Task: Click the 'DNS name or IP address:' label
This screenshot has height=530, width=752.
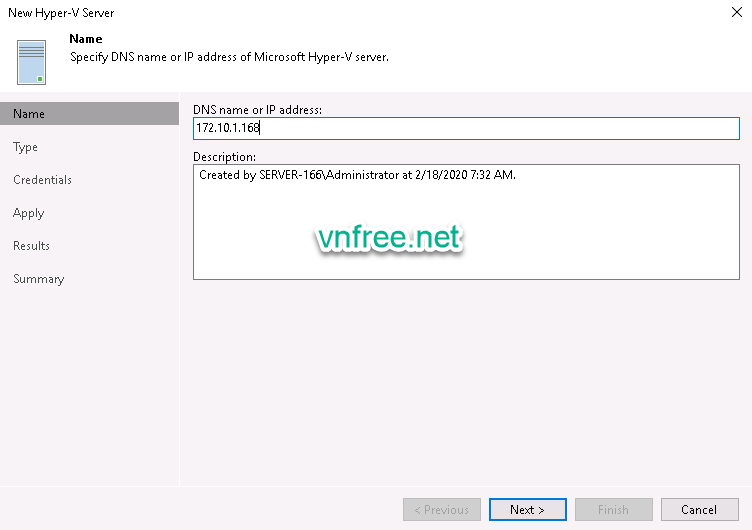Action: coord(257,108)
